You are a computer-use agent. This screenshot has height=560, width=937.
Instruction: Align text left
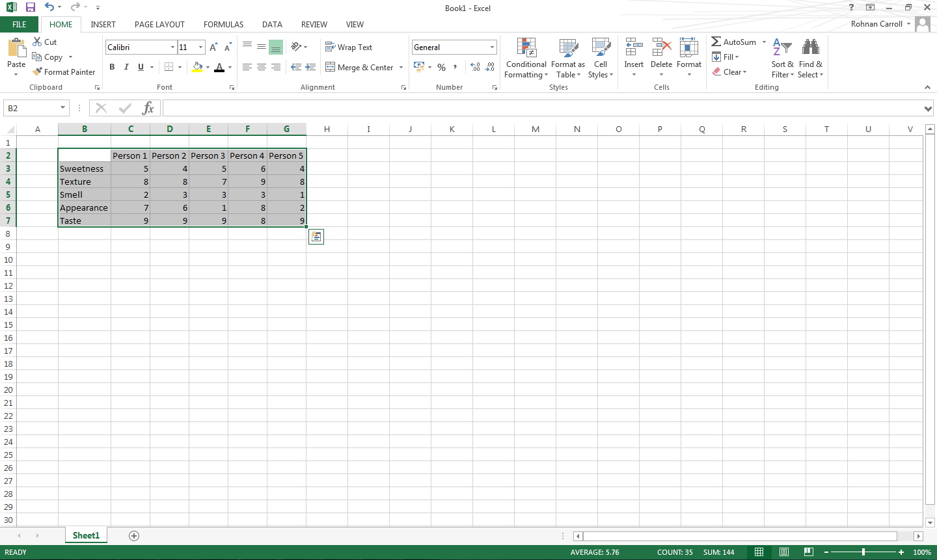[x=247, y=67]
